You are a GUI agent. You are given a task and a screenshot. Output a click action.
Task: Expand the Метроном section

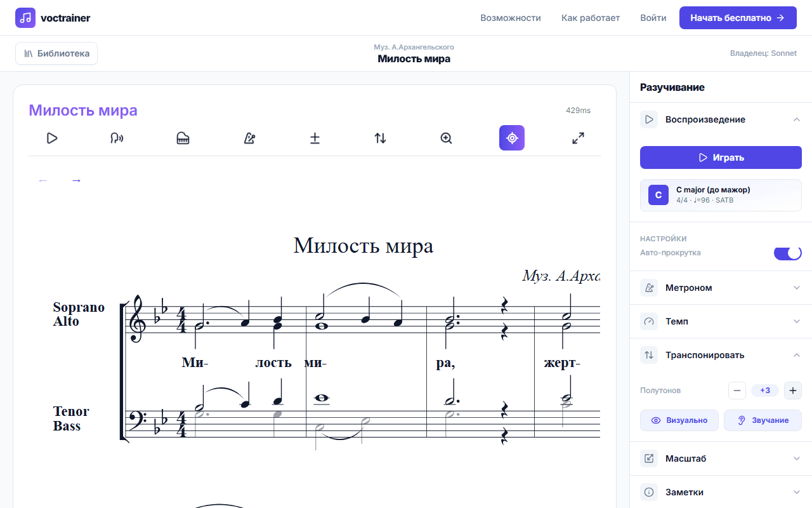[x=797, y=288]
